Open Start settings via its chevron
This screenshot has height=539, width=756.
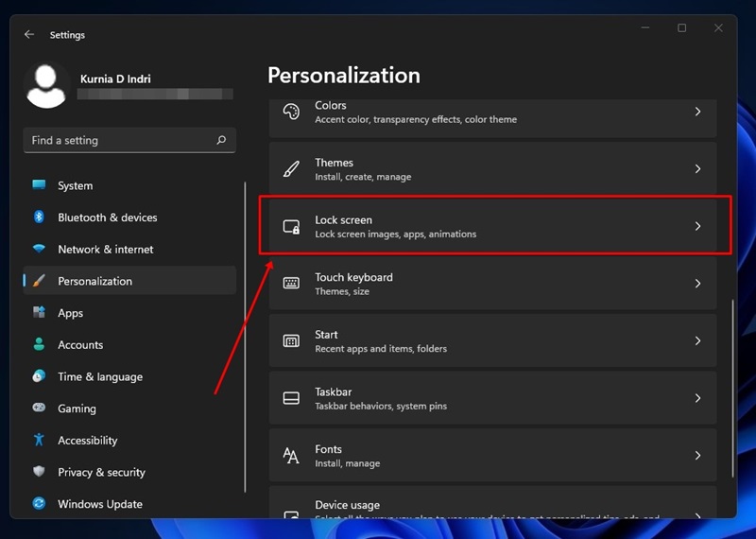tap(697, 340)
